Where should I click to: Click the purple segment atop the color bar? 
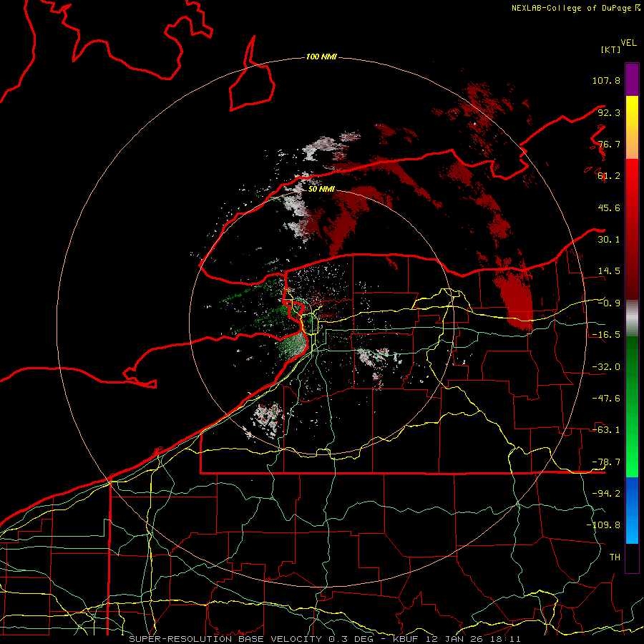coord(632,80)
